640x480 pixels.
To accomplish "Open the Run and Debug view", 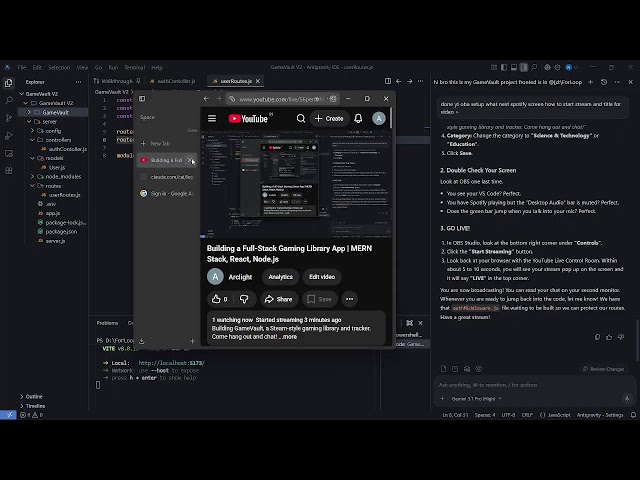I will [x=9, y=136].
